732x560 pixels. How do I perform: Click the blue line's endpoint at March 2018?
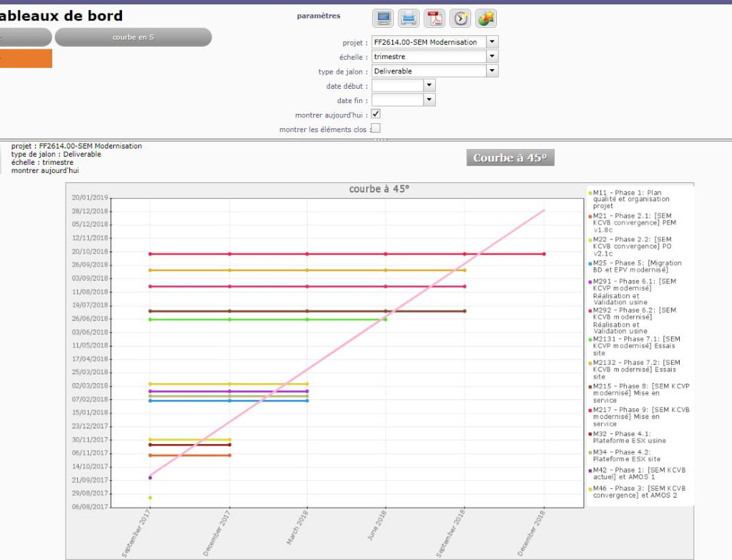pos(307,401)
